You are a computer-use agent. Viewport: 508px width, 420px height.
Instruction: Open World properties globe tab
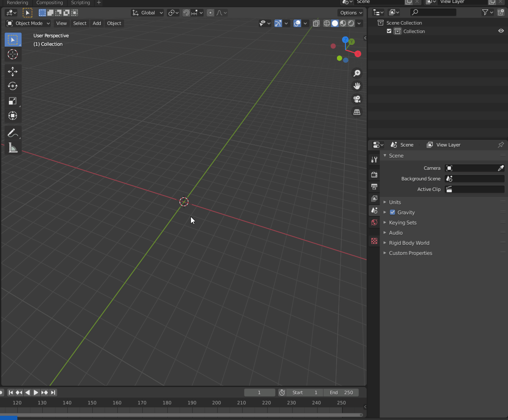click(374, 222)
